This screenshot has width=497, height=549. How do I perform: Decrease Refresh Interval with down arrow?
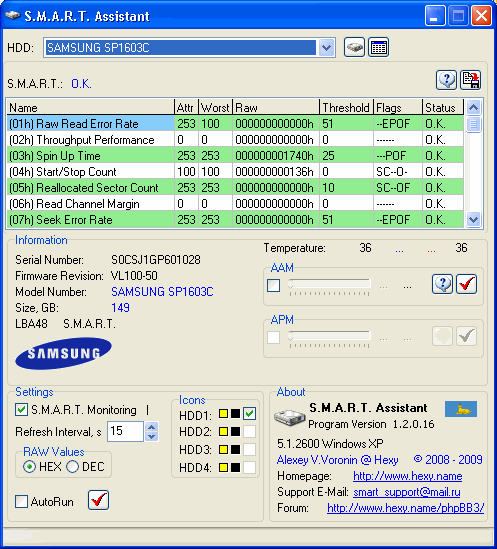click(x=152, y=437)
